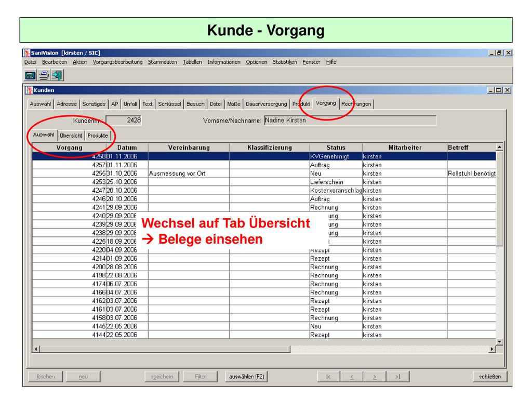
Task: Click the vertical scrollbar down arrow
Action: [499, 342]
